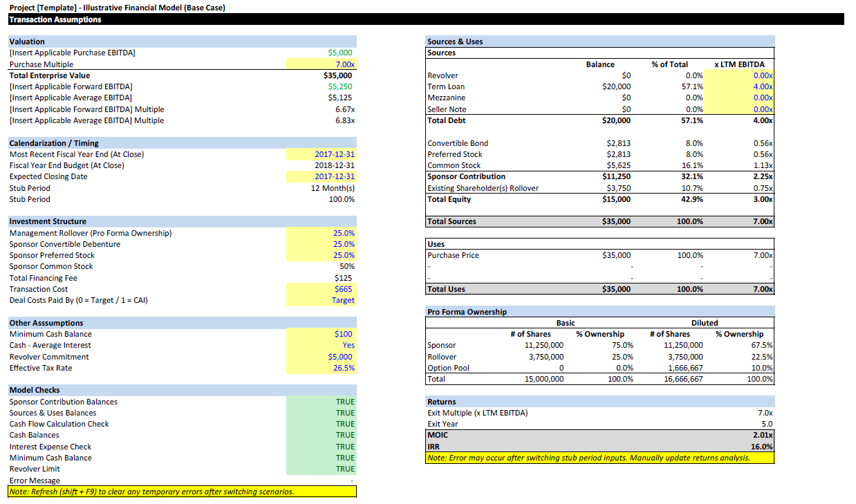This screenshot has width=856, height=504.
Task: Click the Revolver Commitment $5,000 input cell
Action: (x=321, y=357)
